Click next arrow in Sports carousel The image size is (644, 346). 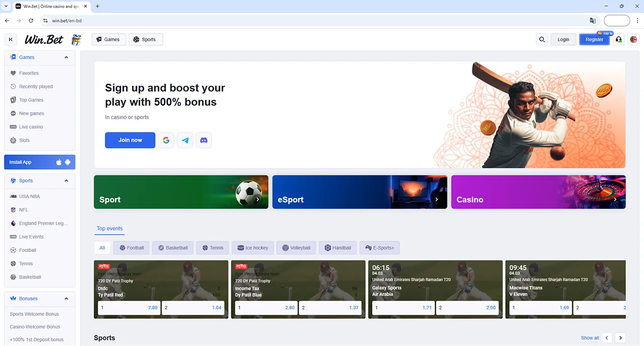(620, 338)
